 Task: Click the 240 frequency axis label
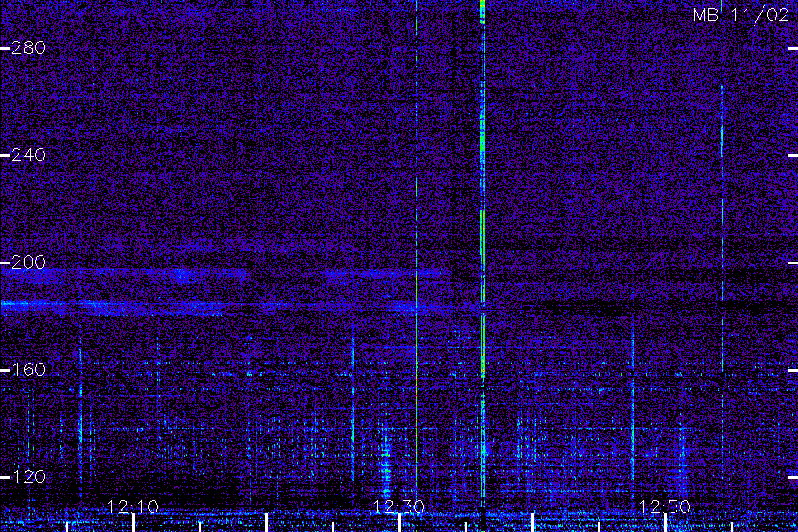click(28, 155)
